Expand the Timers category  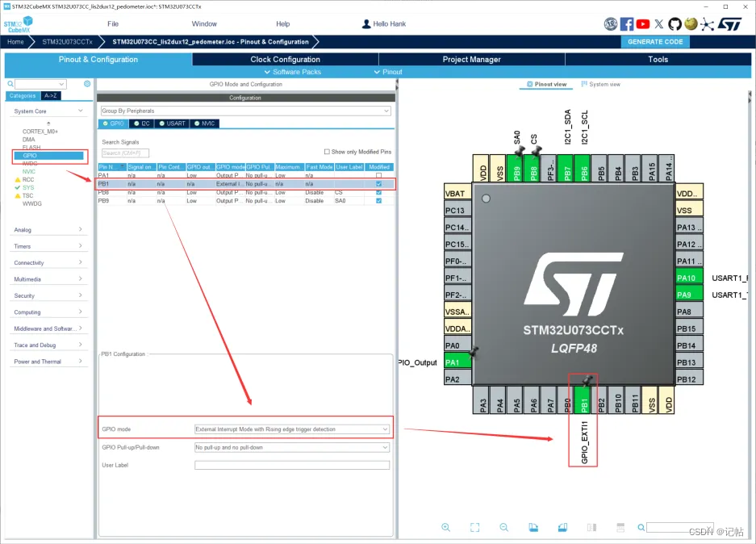tap(80, 245)
